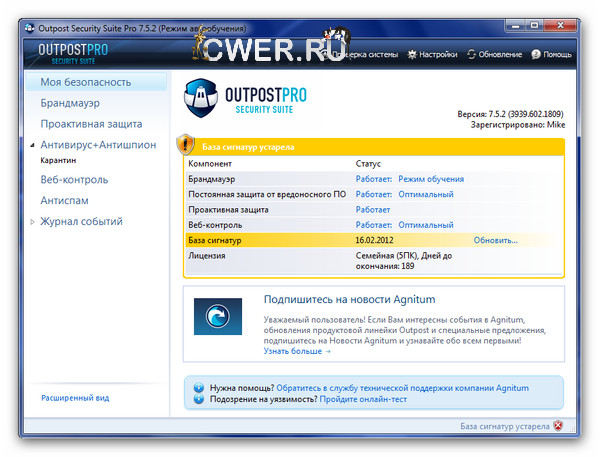Open the Пройдите онлайн-тест link
Screen dimensions: 600x457
pos(365,399)
